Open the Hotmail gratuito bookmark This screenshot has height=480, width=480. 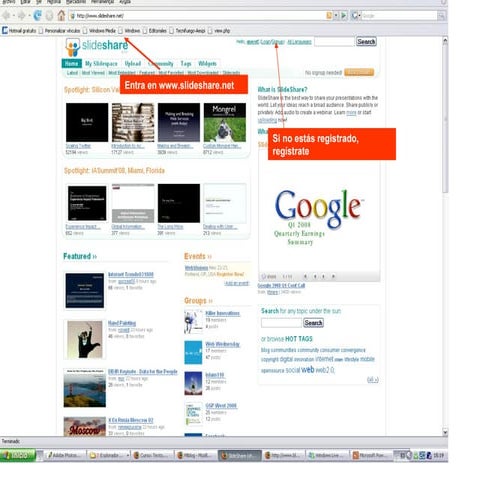pos(19,31)
